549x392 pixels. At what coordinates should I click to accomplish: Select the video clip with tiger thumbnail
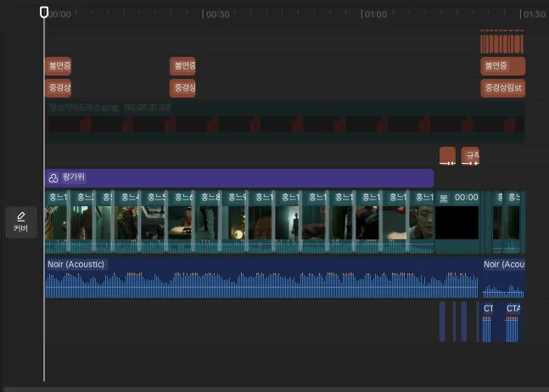(56, 222)
